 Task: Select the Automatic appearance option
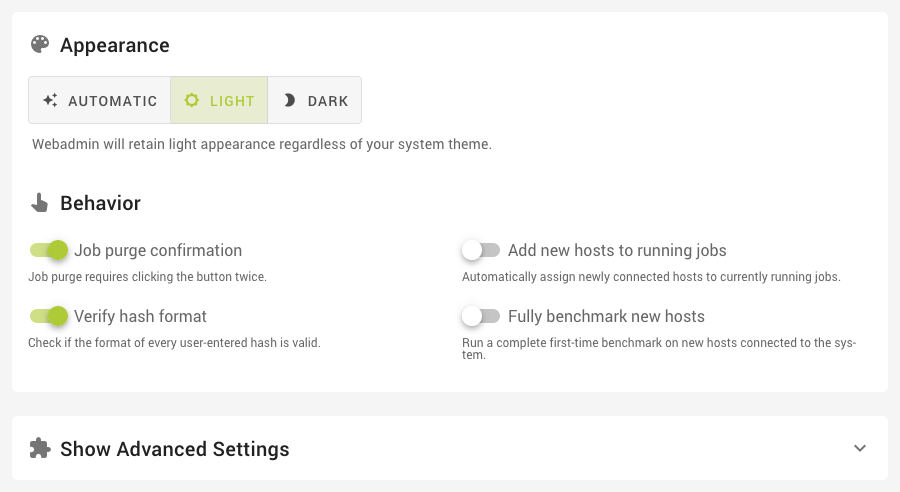pyautogui.click(x=100, y=101)
